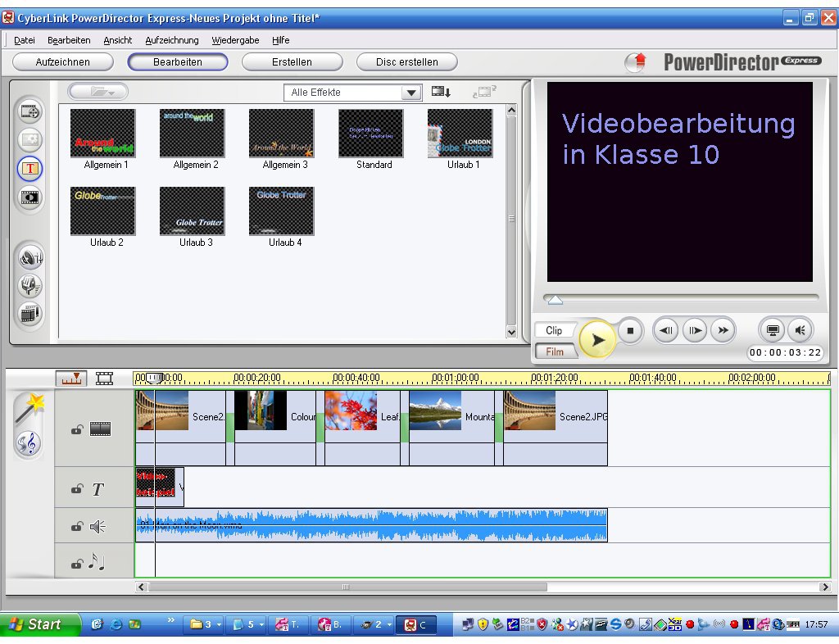Image resolution: width=839 pixels, height=644 pixels.
Task: Open the Media room filmstrip icon
Action: [29, 111]
